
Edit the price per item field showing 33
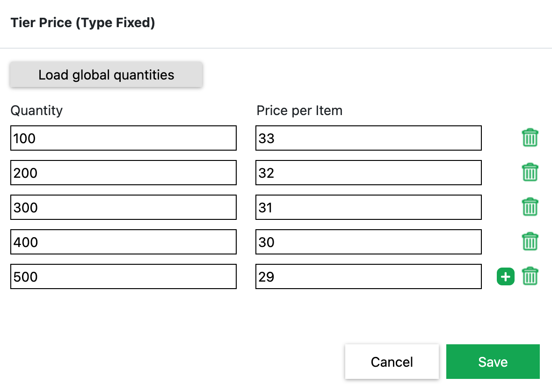[x=368, y=138]
